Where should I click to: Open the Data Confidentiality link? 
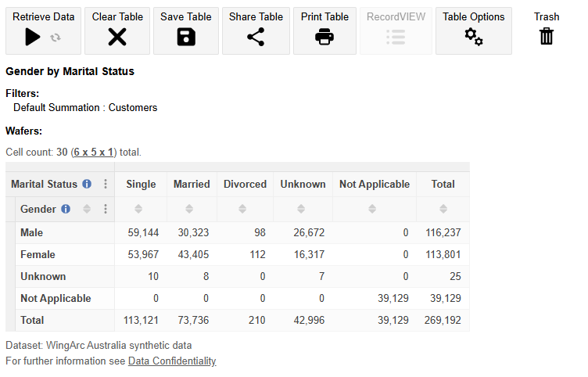172,361
